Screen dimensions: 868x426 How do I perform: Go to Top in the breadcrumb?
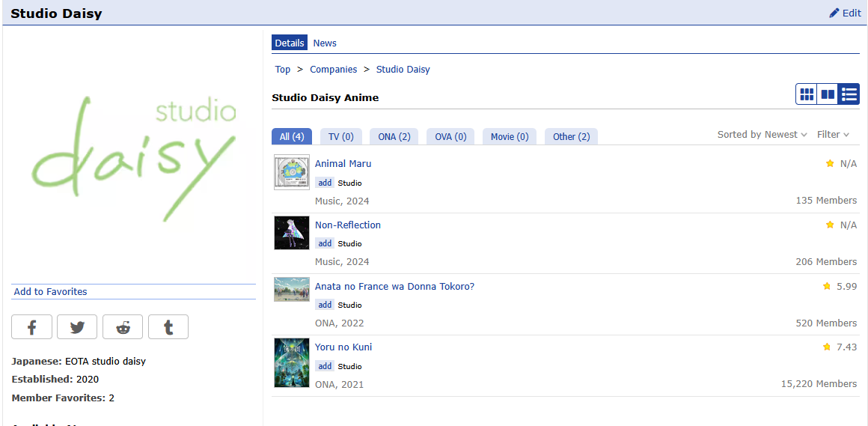point(282,69)
